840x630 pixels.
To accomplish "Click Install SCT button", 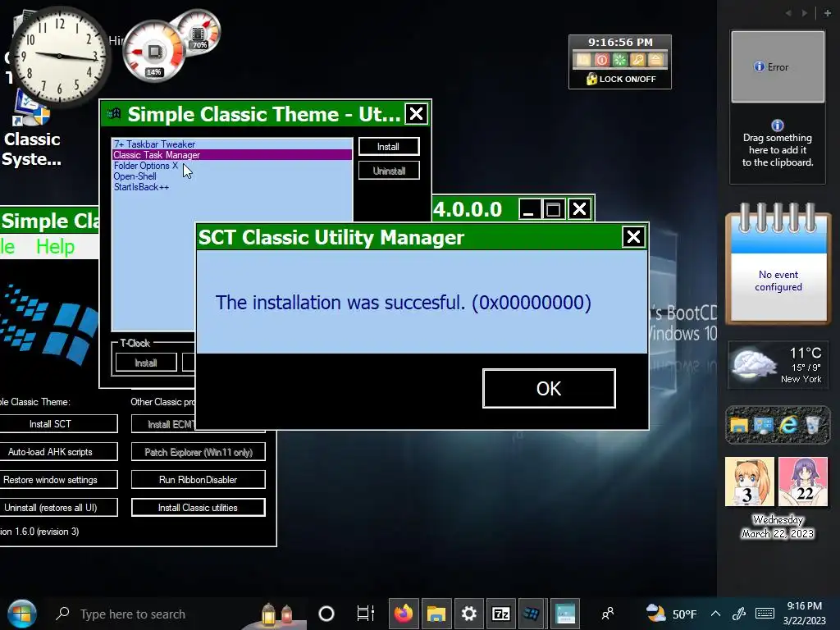I will click(57, 424).
